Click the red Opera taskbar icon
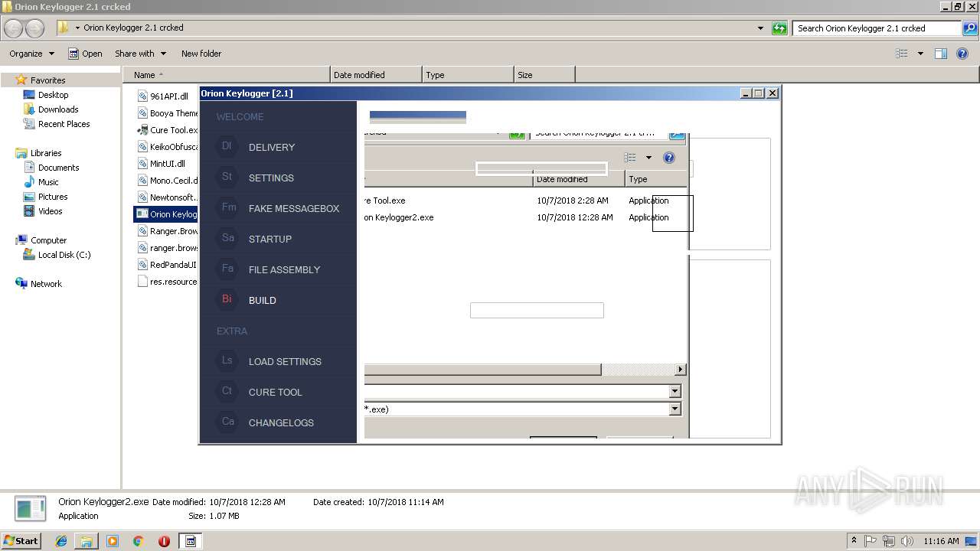This screenshot has height=551, width=980. click(164, 541)
